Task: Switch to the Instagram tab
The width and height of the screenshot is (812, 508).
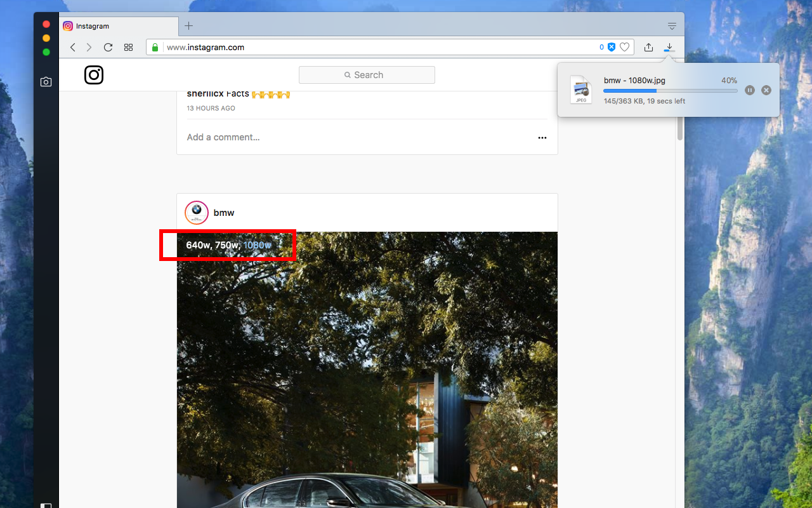Action: tap(111, 26)
